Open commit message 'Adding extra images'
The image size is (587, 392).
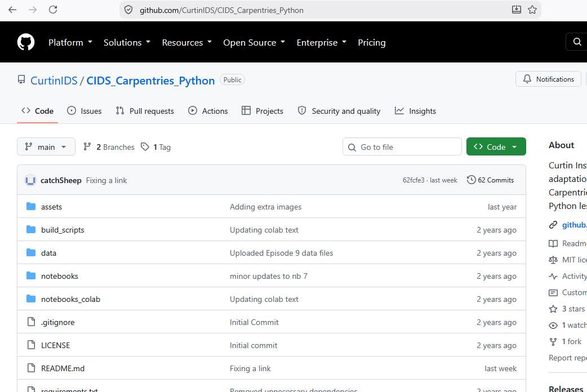[x=265, y=207]
